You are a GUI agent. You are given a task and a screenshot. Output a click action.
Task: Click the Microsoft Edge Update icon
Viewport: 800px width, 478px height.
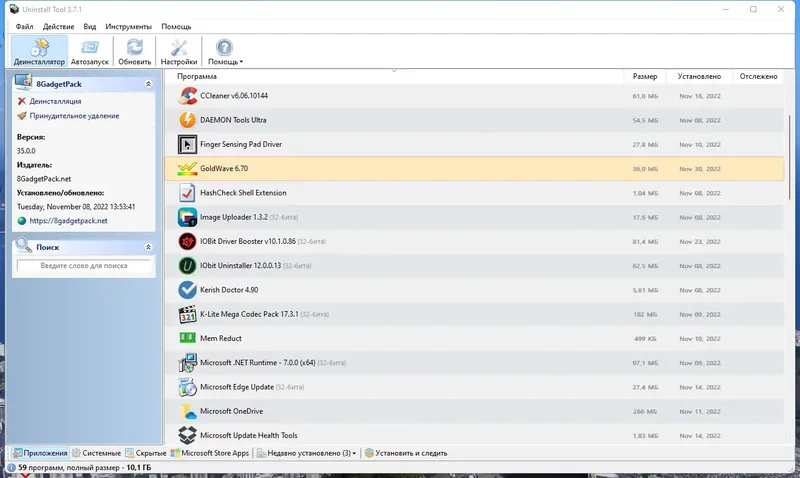(x=187, y=387)
